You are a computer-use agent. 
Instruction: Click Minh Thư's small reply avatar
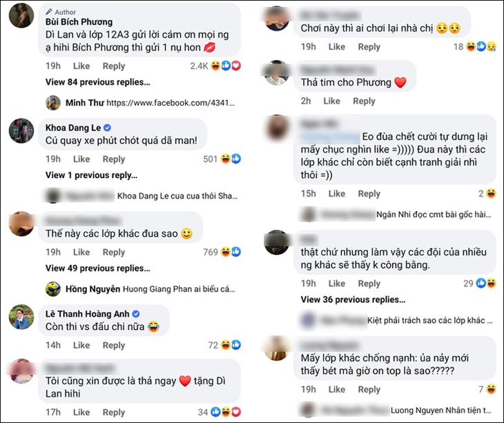pos(53,103)
